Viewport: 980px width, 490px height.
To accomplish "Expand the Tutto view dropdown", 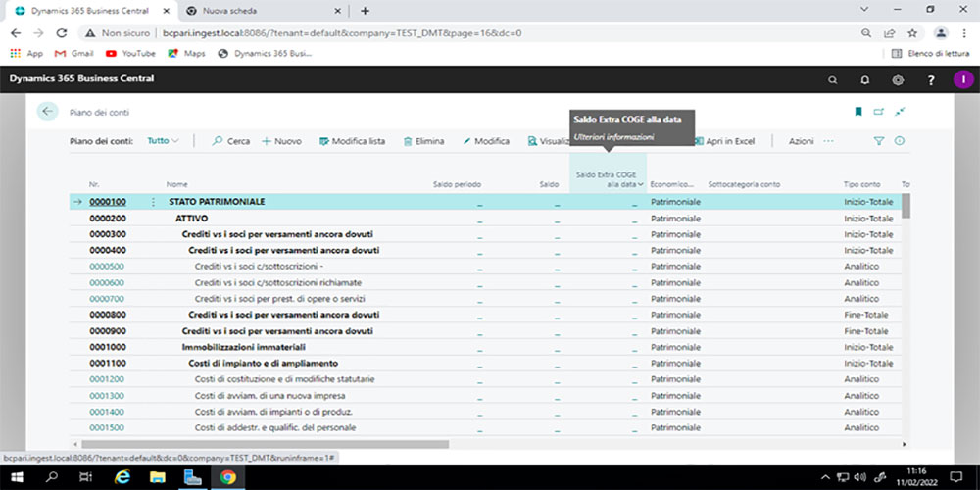I will (x=163, y=141).
